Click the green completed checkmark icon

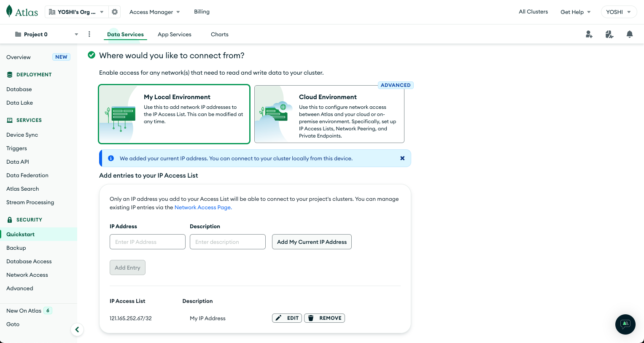[x=91, y=55]
